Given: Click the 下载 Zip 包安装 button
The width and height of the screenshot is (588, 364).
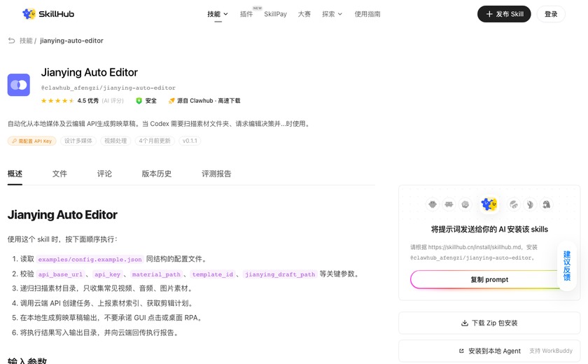Looking at the screenshot, I should (x=489, y=323).
